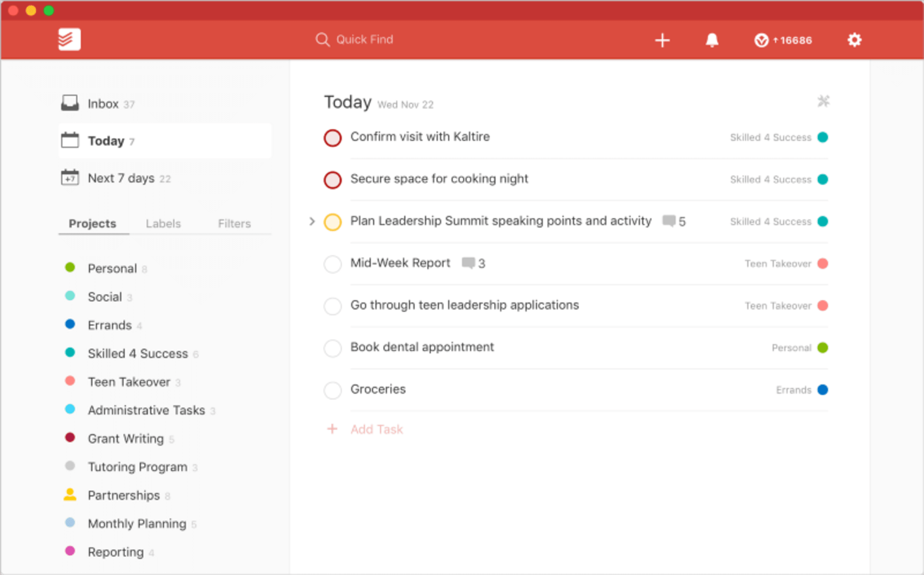Mark Book dental appointment as done

pyautogui.click(x=332, y=348)
